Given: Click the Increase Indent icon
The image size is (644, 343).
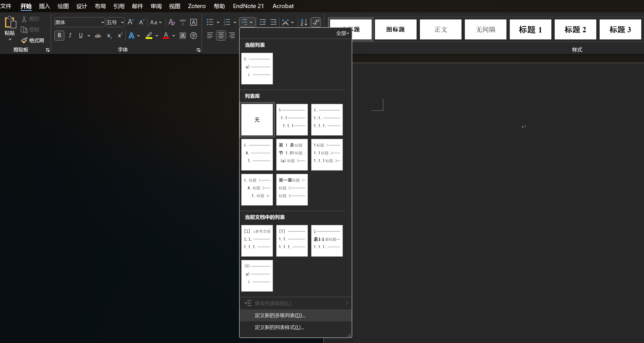Looking at the screenshot, I should point(273,22).
